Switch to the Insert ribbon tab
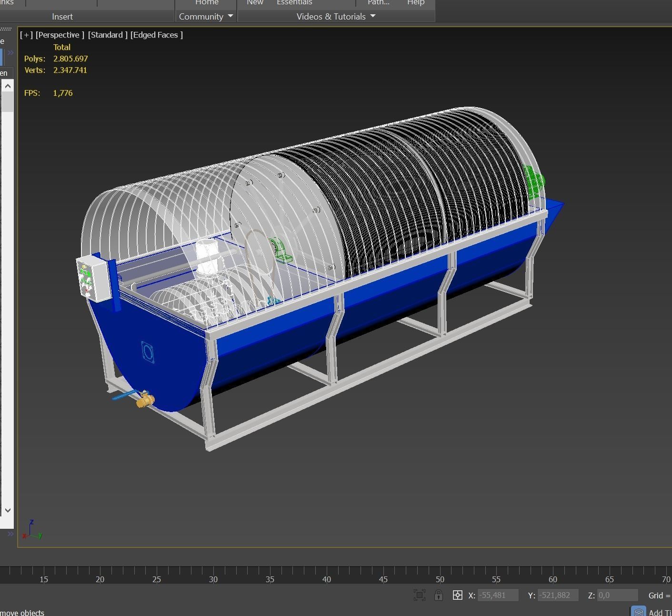This screenshot has width=672, height=616. pos(62,16)
